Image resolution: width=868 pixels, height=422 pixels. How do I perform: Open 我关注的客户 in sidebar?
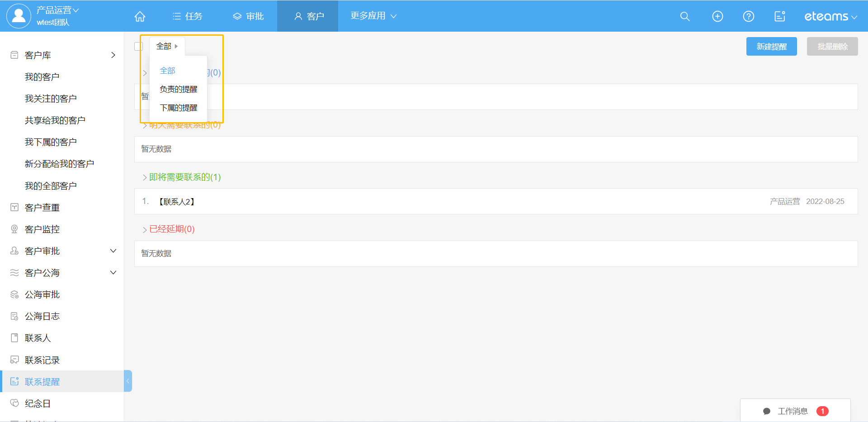(51, 99)
